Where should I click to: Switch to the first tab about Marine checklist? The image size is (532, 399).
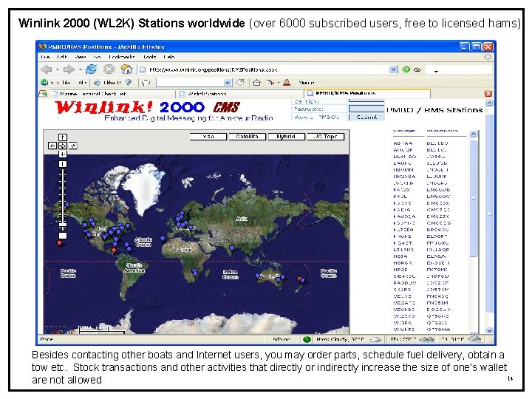(x=112, y=94)
